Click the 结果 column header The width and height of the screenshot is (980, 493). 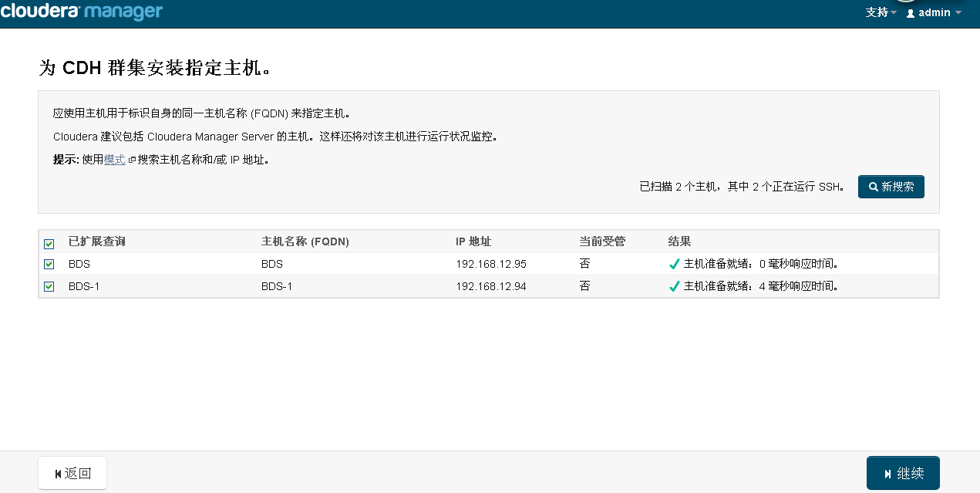679,241
